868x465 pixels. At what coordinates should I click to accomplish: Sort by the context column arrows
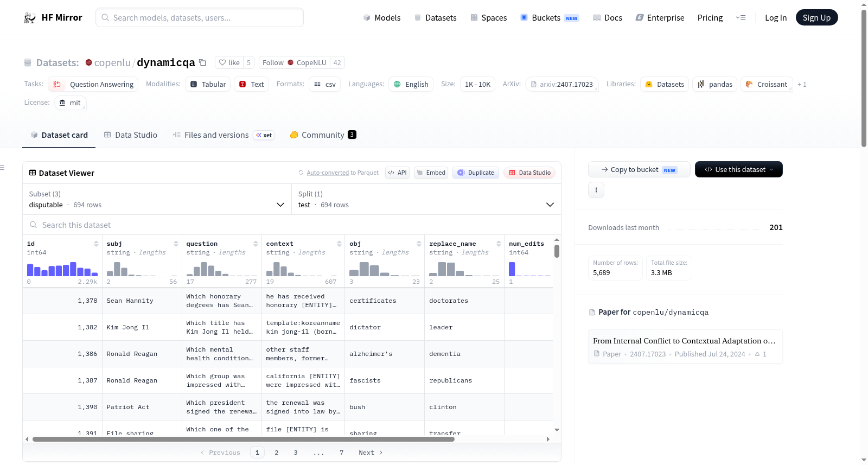coord(339,244)
